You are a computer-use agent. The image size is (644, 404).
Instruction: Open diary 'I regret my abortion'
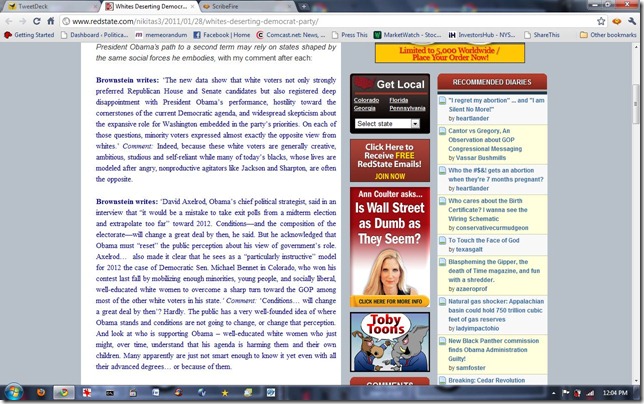point(496,105)
